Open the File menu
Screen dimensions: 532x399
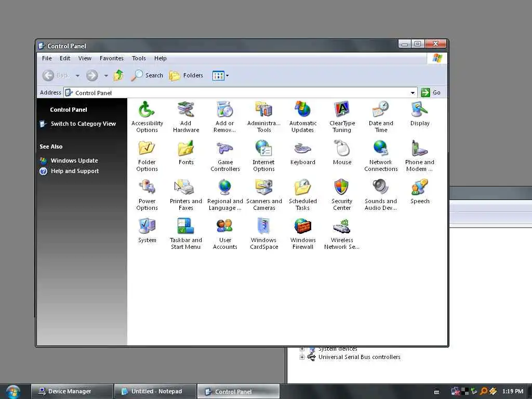coord(47,58)
